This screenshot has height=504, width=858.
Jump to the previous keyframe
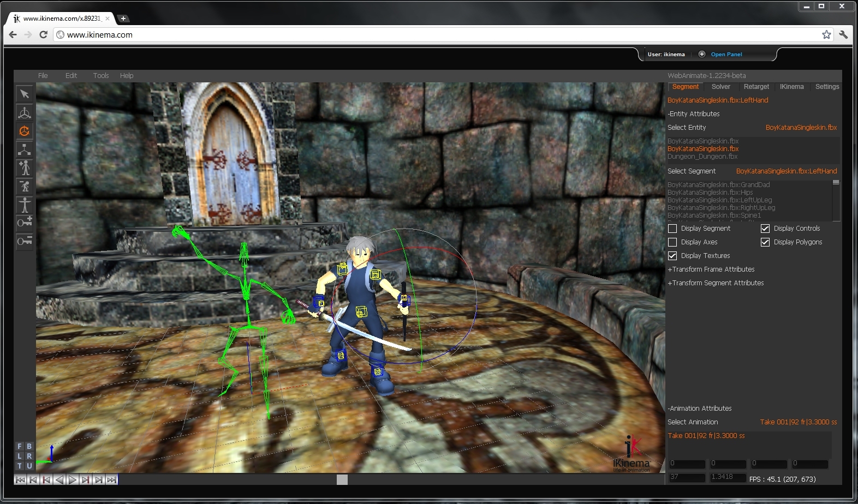pos(46,480)
